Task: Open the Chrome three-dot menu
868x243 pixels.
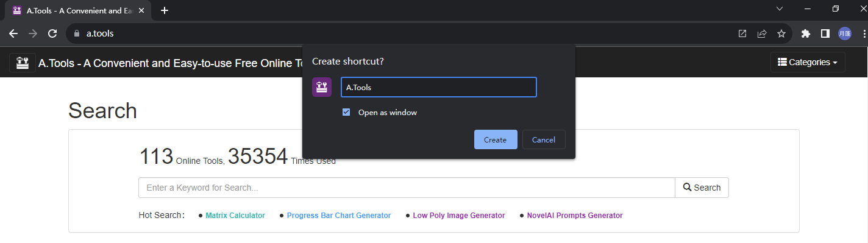Action: (x=864, y=33)
